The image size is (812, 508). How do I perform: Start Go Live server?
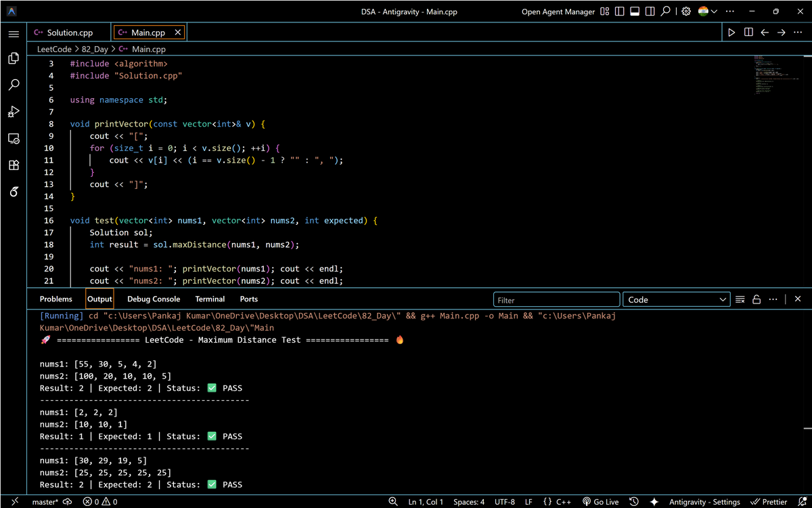600,502
